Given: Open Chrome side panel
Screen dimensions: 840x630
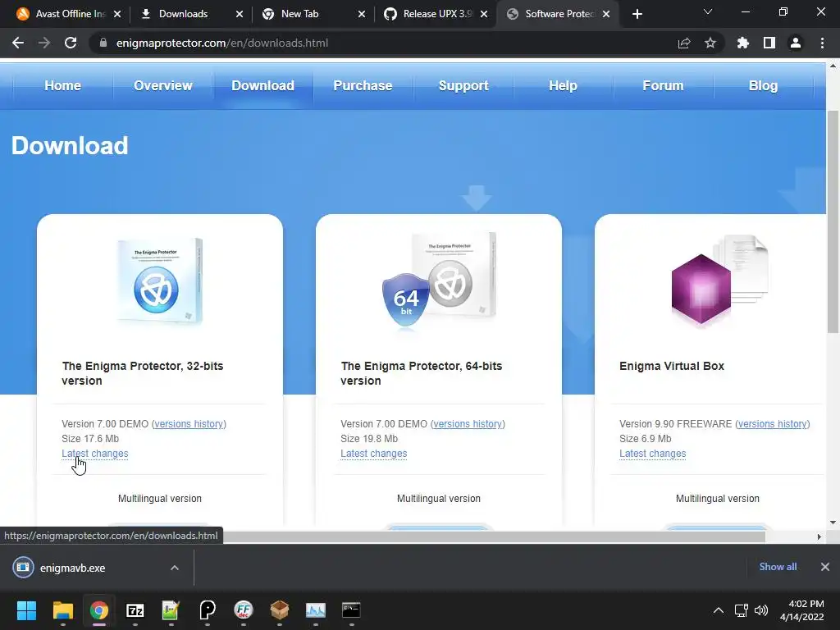Looking at the screenshot, I should point(769,43).
